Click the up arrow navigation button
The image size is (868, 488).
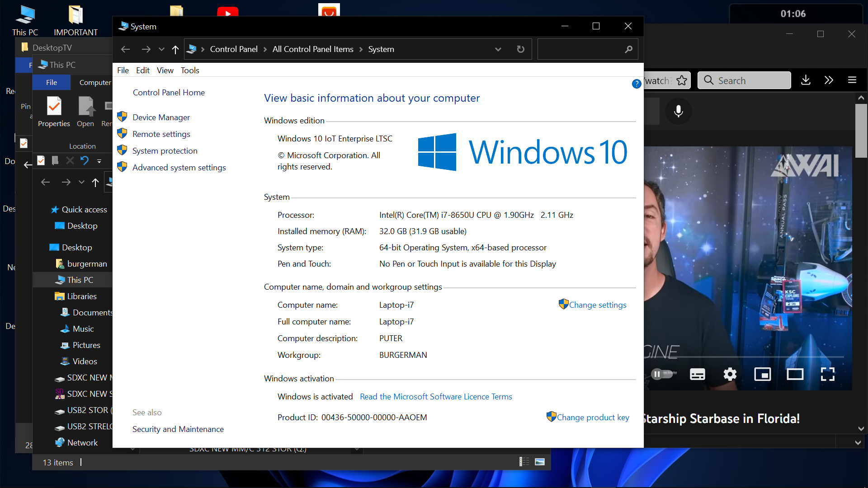coord(175,49)
